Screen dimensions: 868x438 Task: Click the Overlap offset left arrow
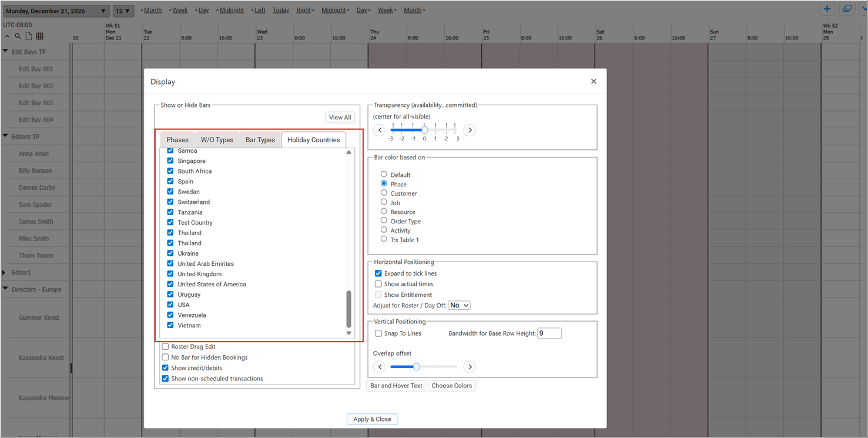(x=380, y=367)
